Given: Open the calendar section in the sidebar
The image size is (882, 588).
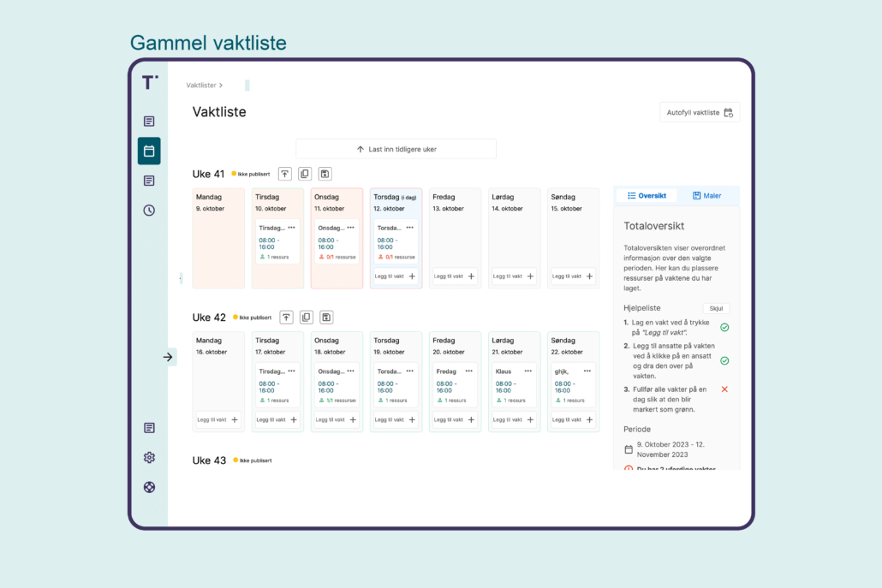Looking at the screenshot, I should coord(149,151).
